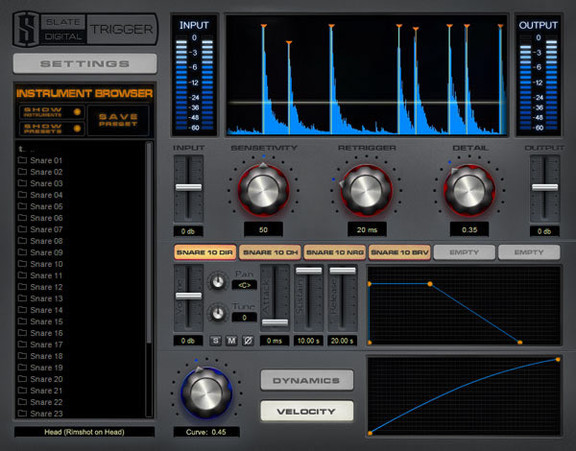Open the Snare 01 folder
This screenshot has height=451, width=576.
40,160
